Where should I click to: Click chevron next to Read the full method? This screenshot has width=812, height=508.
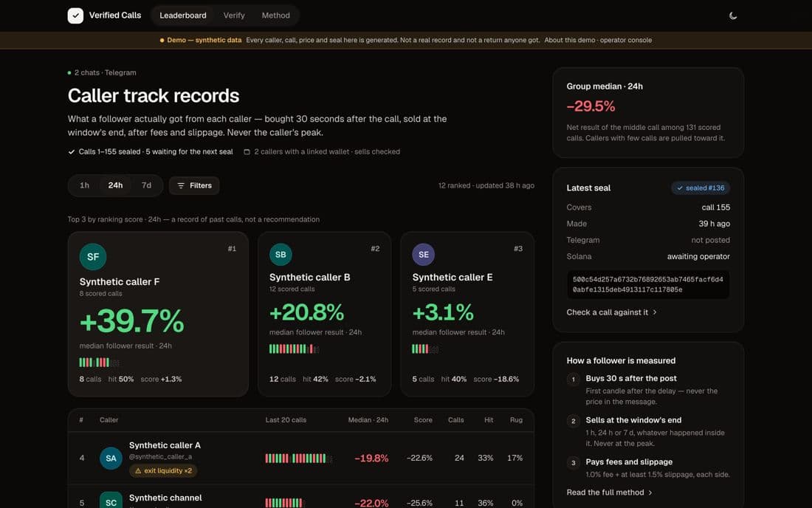[650, 492]
